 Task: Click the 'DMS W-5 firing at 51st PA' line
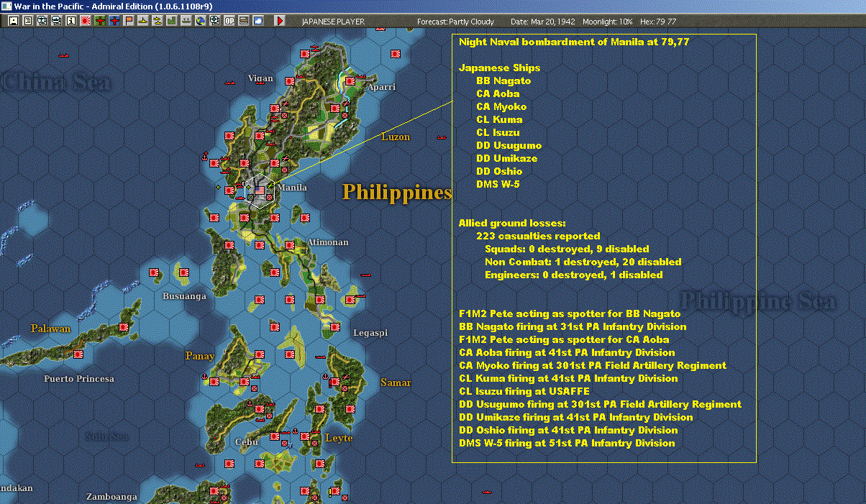coord(567,443)
